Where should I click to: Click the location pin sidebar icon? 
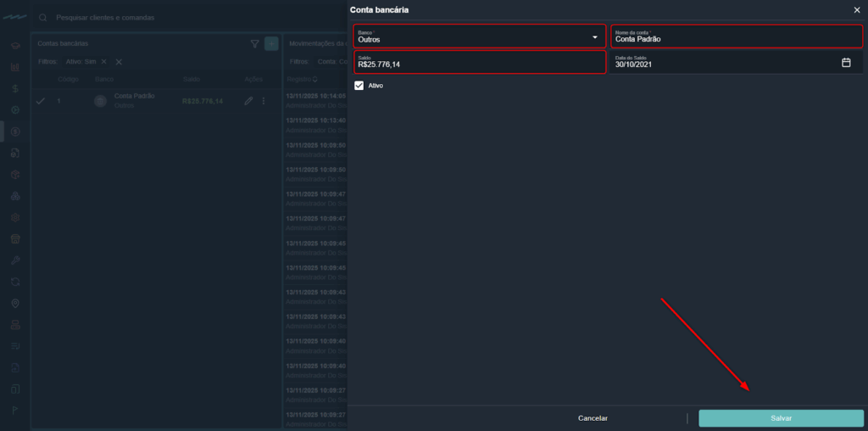(15, 303)
